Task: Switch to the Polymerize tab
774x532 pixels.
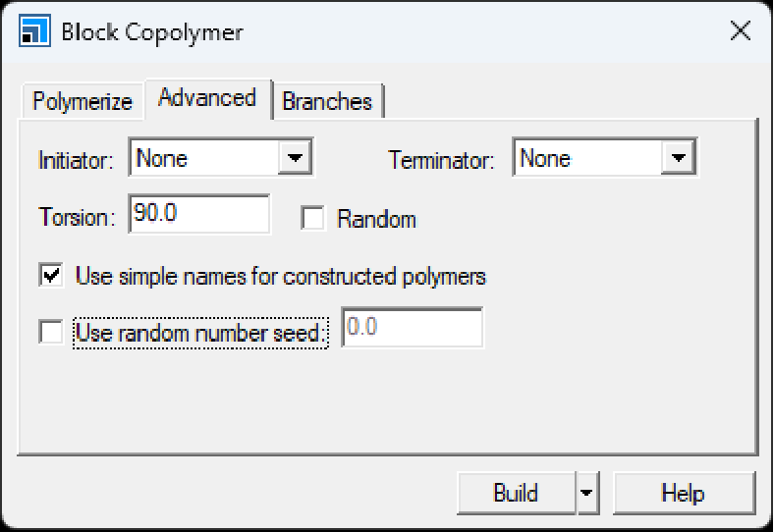Action: pos(83,101)
